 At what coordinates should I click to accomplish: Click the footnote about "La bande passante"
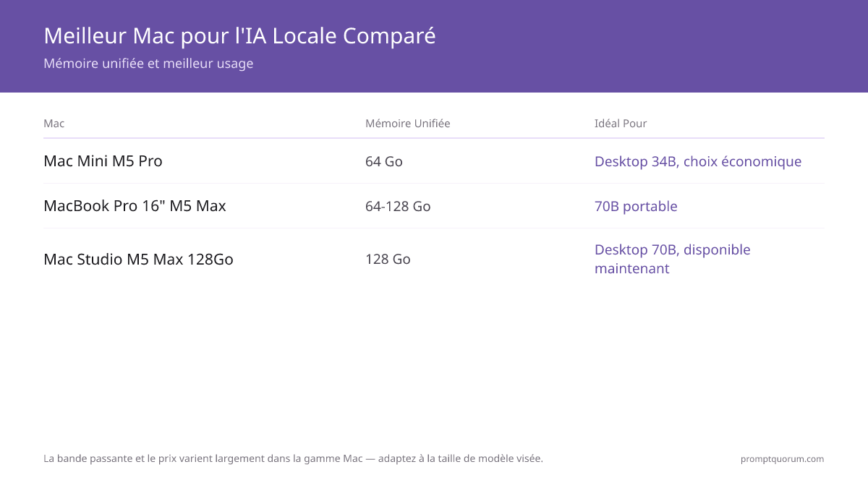click(x=293, y=458)
